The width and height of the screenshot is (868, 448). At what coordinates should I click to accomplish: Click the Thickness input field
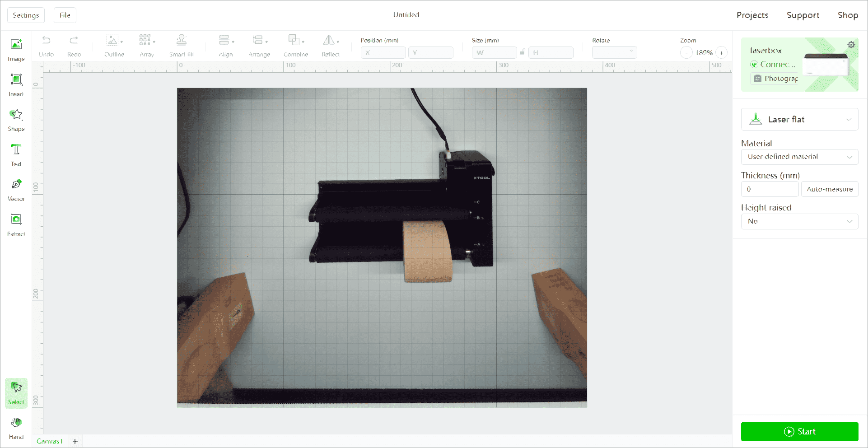pyautogui.click(x=770, y=189)
